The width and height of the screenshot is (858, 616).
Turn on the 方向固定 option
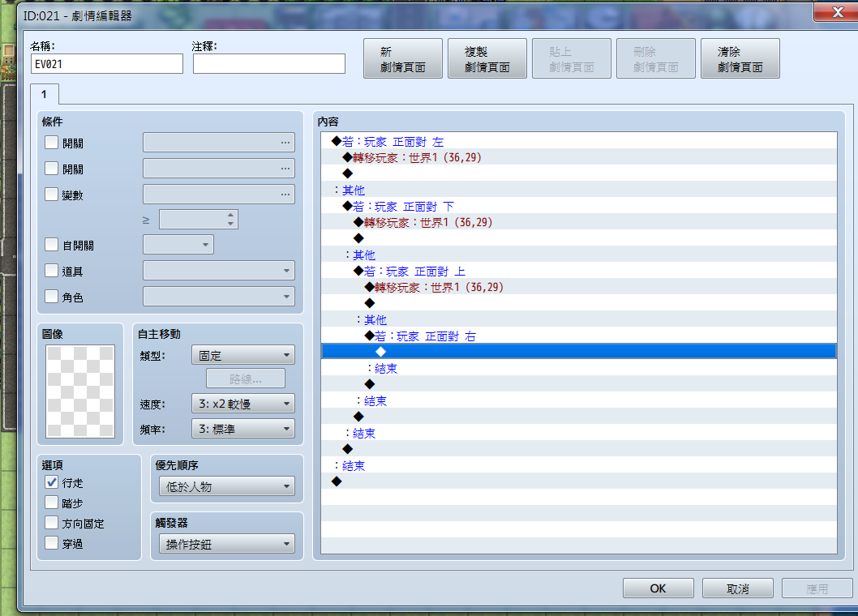(51, 523)
